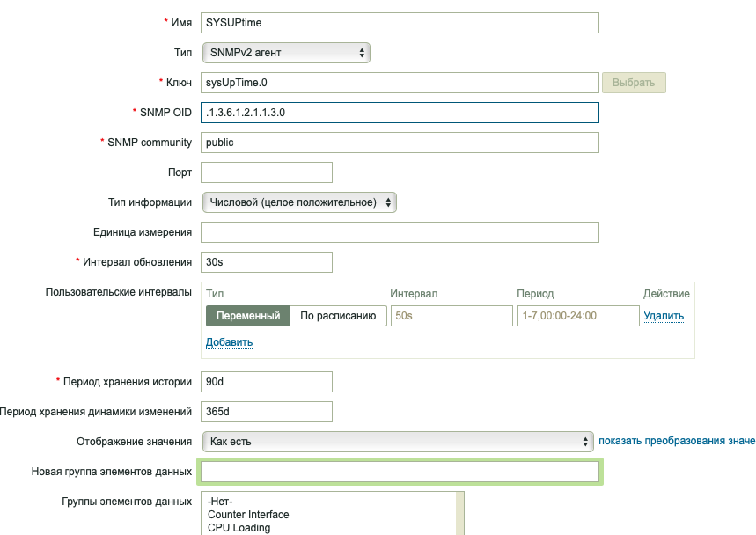This screenshot has height=535, width=756.
Task: Open the Отображение значения dropdown
Action: pyautogui.click(x=398, y=442)
